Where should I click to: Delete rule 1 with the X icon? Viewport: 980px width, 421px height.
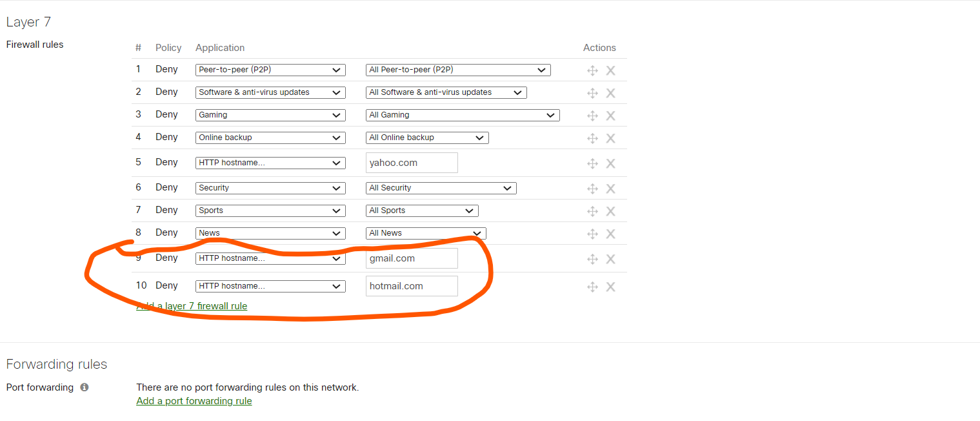coord(610,70)
